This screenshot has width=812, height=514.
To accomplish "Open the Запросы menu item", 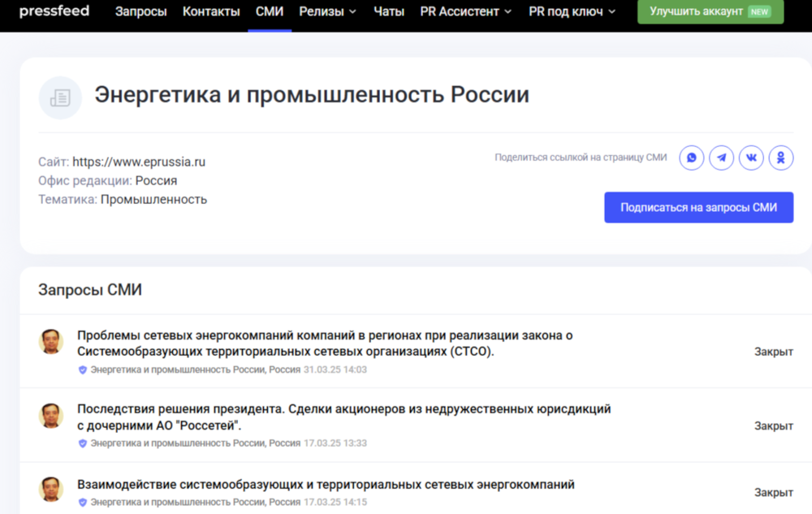I will click(x=140, y=11).
